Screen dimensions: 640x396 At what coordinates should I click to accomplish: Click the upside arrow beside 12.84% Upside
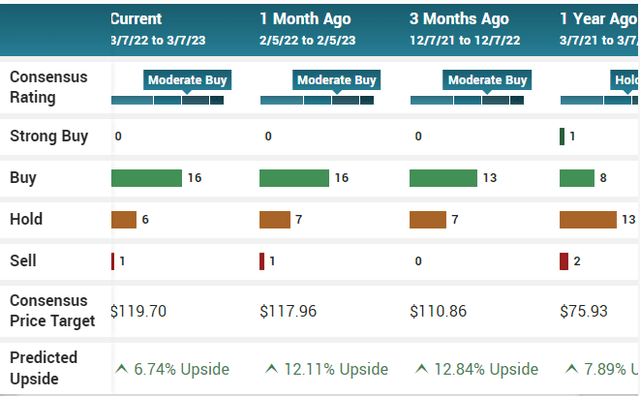(422, 369)
